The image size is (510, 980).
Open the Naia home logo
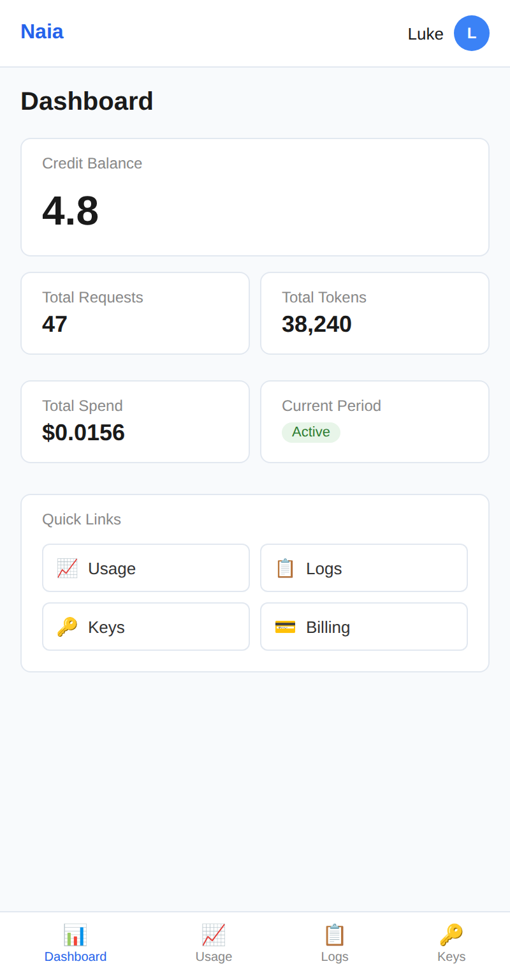pos(42,31)
